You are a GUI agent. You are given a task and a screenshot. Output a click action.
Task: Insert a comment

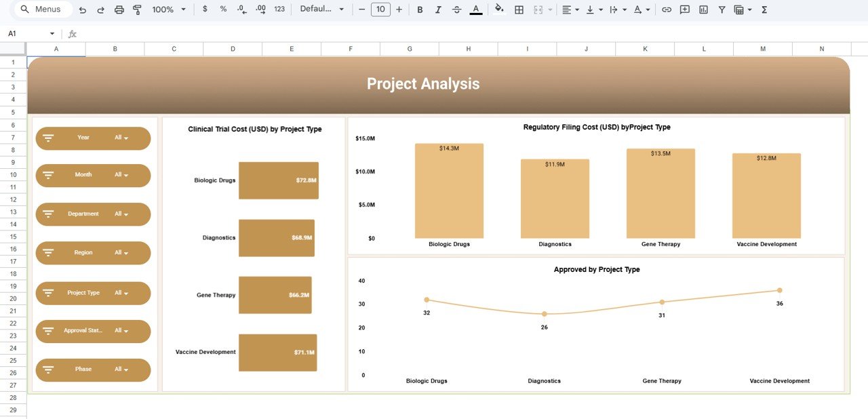click(x=685, y=9)
